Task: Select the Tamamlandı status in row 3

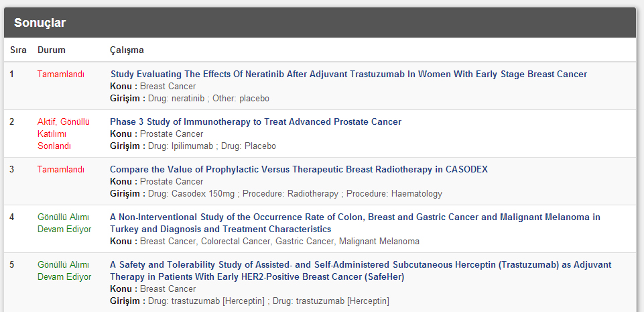Action: 61,170
